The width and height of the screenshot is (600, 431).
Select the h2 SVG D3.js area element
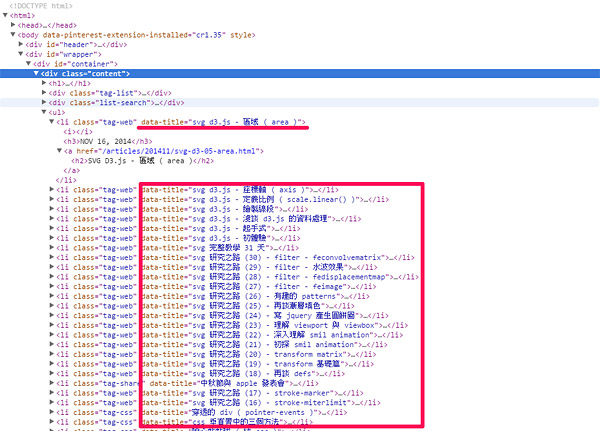coord(140,160)
